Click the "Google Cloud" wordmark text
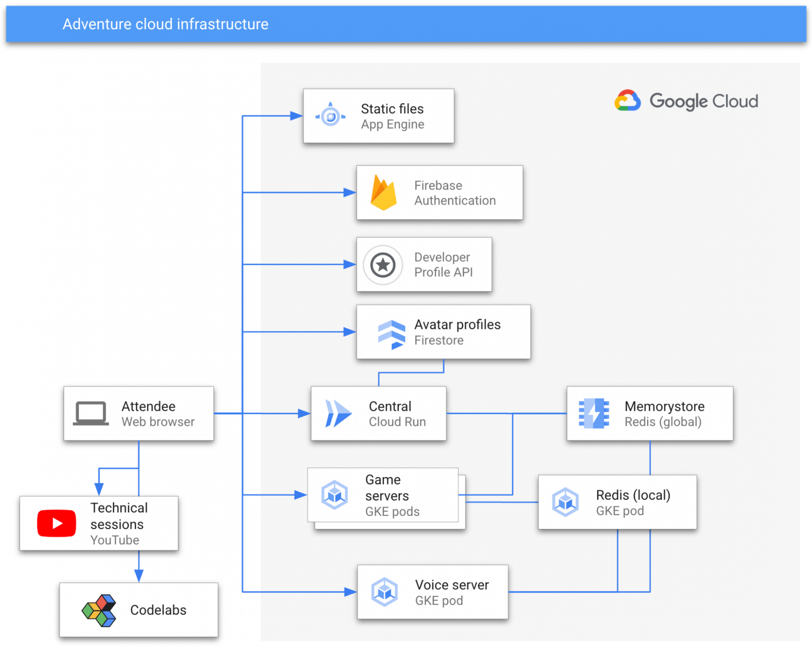 coord(704,101)
